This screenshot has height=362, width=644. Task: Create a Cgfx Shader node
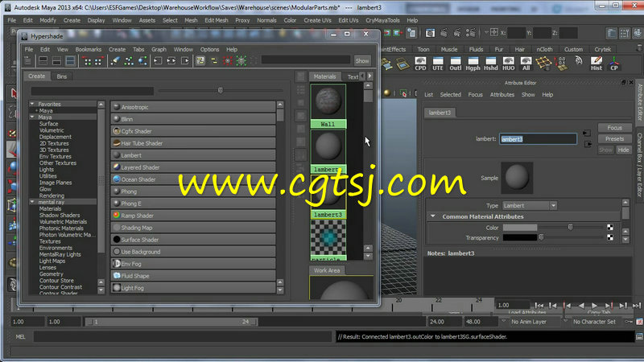click(193, 131)
